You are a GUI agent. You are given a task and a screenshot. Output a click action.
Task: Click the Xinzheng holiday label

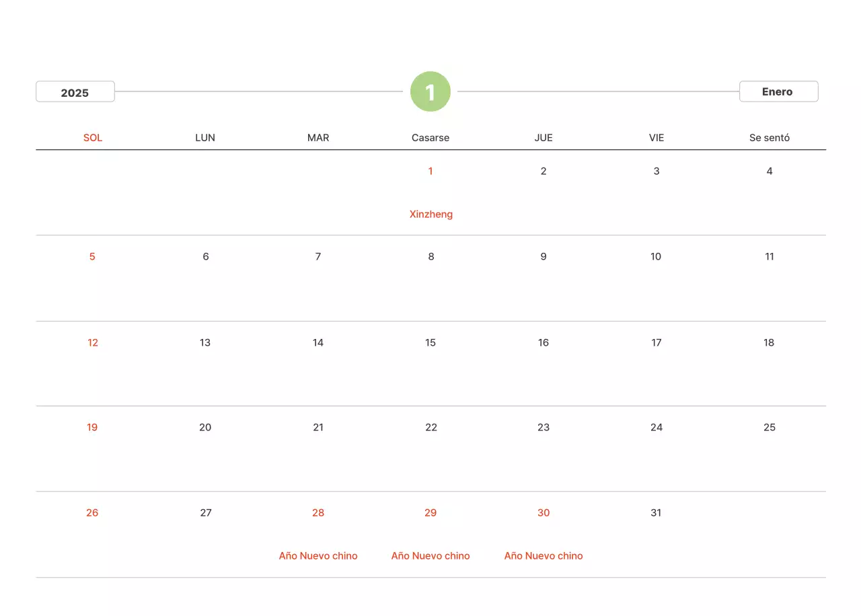431,215
